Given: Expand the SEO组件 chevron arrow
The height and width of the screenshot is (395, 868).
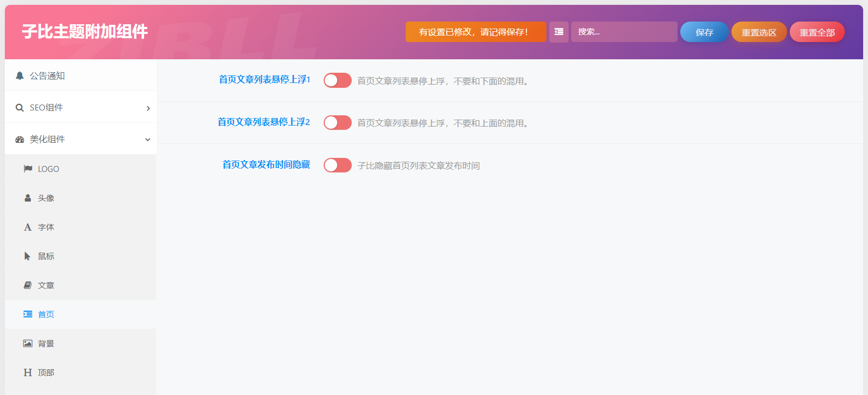Looking at the screenshot, I should pos(148,108).
